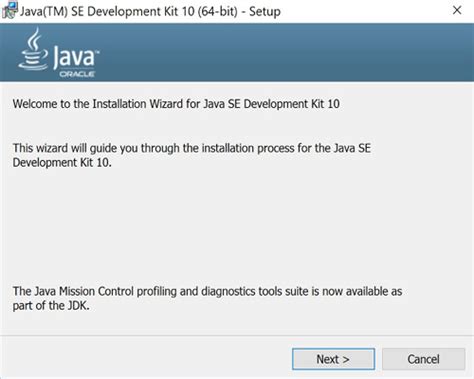474x379 pixels.
Task: Click the installer icon in title bar
Action: click(x=9, y=10)
